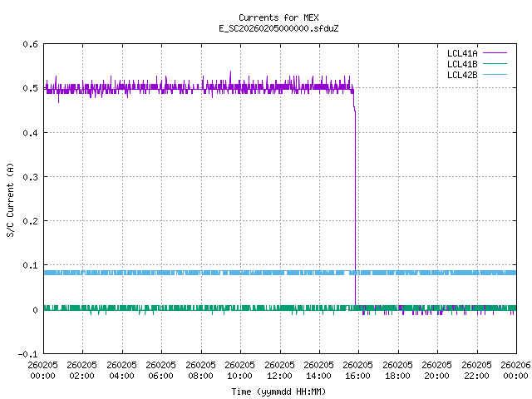Click the 260206 00:00 end tick label

[x=515, y=370]
